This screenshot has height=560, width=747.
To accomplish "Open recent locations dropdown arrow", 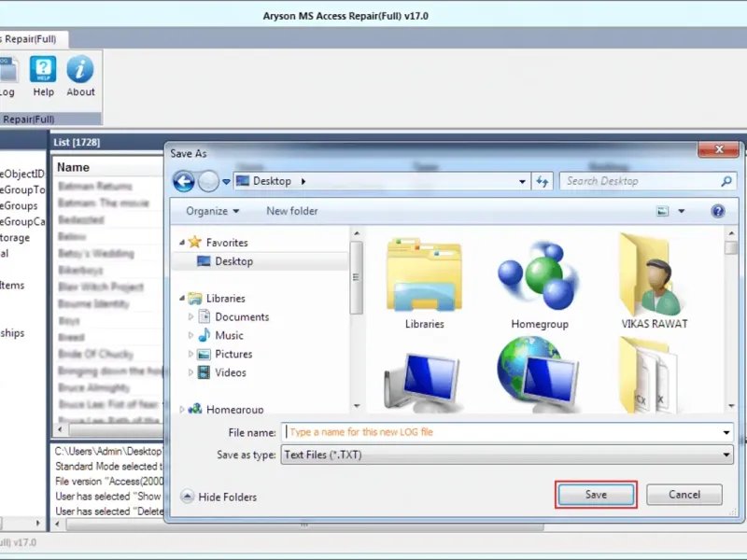I will point(226,182).
